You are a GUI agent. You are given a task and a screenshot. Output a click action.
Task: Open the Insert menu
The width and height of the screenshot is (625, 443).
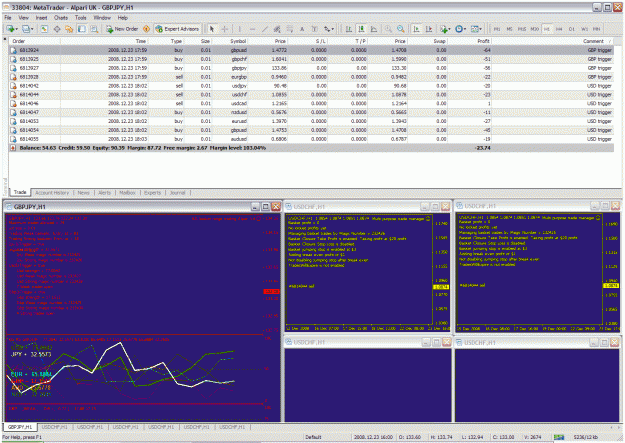click(x=41, y=18)
